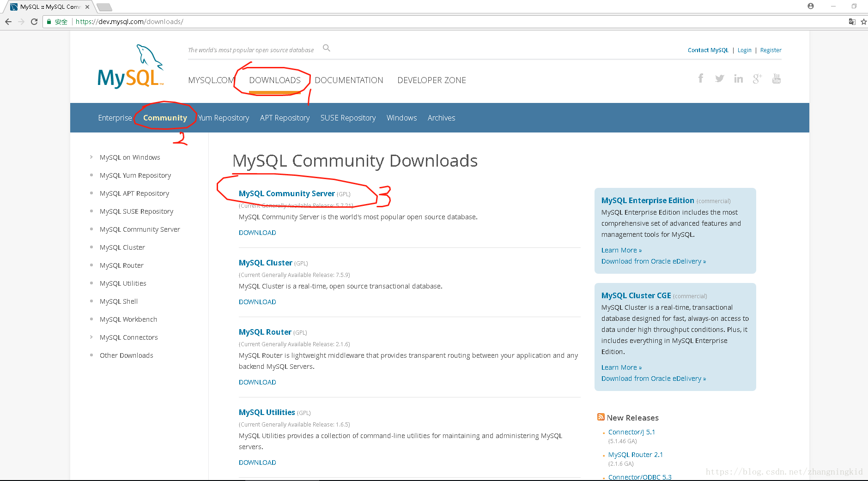Open MySQL Community Server sidebar link

pos(140,229)
